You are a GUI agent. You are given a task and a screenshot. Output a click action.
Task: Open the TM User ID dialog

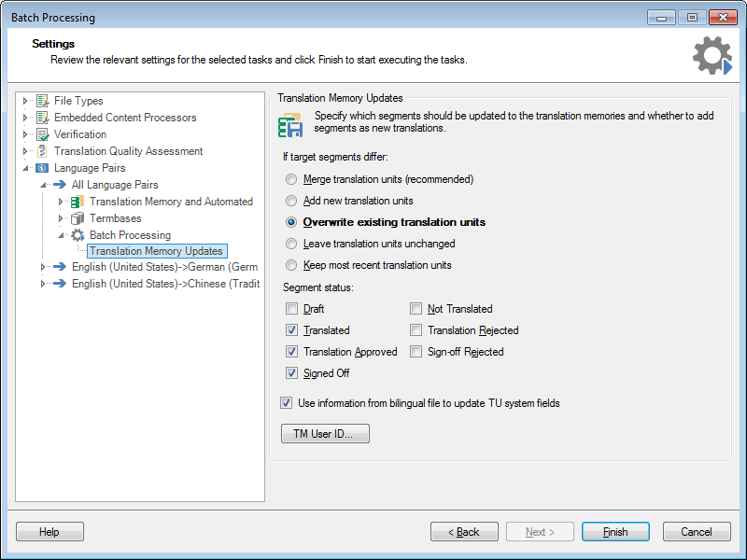click(325, 434)
